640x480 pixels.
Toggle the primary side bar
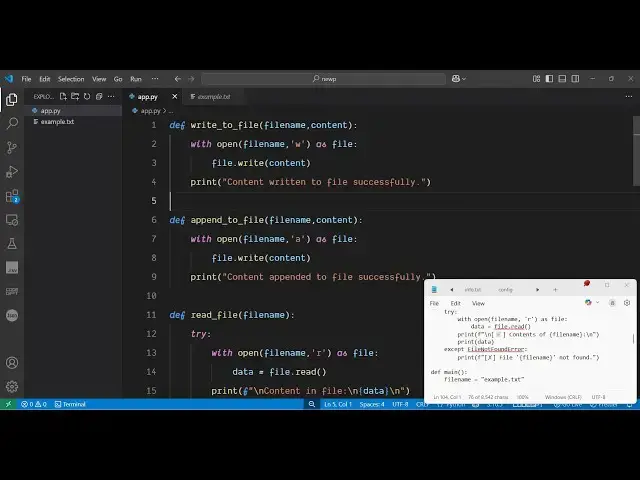(x=549, y=79)
